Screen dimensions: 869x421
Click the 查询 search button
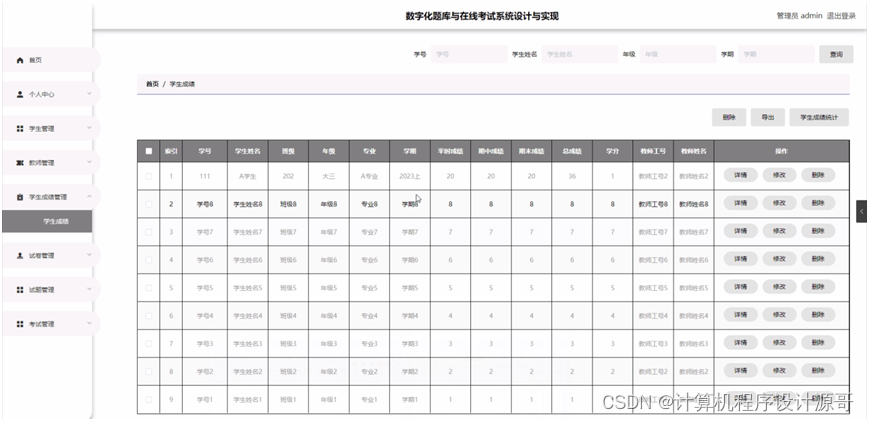pyautogui.click(x=836, y=54)
